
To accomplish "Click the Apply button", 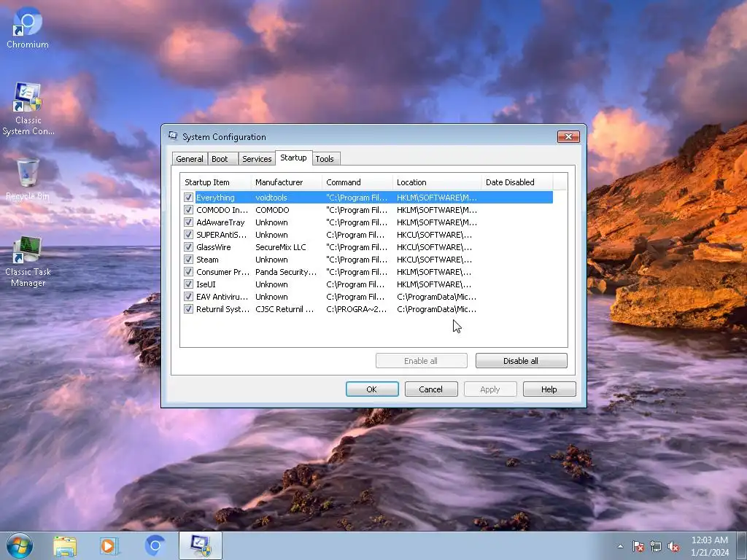I will [490, 389].
